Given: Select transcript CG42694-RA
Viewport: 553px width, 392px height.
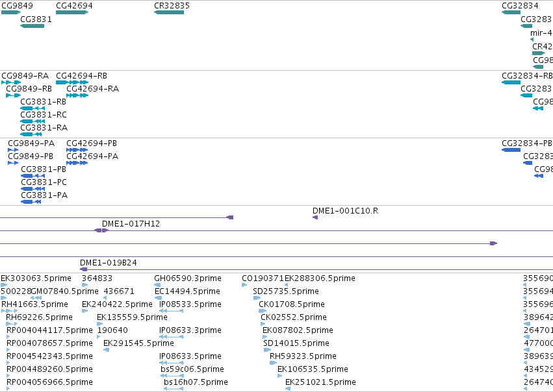Looking at the screenshot, I should [77, 95].
